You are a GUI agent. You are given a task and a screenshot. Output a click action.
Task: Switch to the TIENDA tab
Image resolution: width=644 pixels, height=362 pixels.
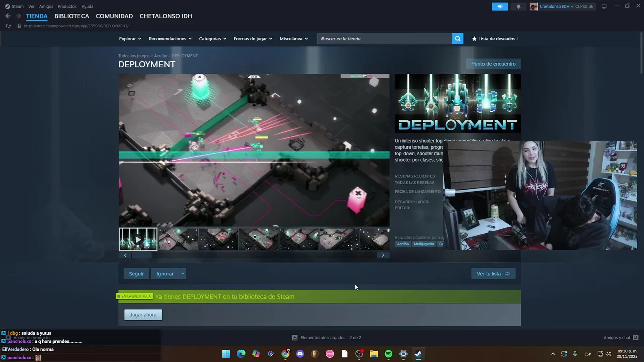pos(37,16)
